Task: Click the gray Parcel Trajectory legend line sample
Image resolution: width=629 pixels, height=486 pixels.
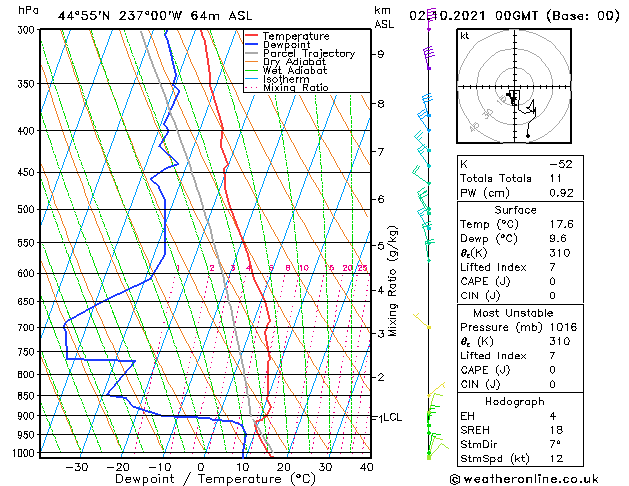Action: (252, 53)
